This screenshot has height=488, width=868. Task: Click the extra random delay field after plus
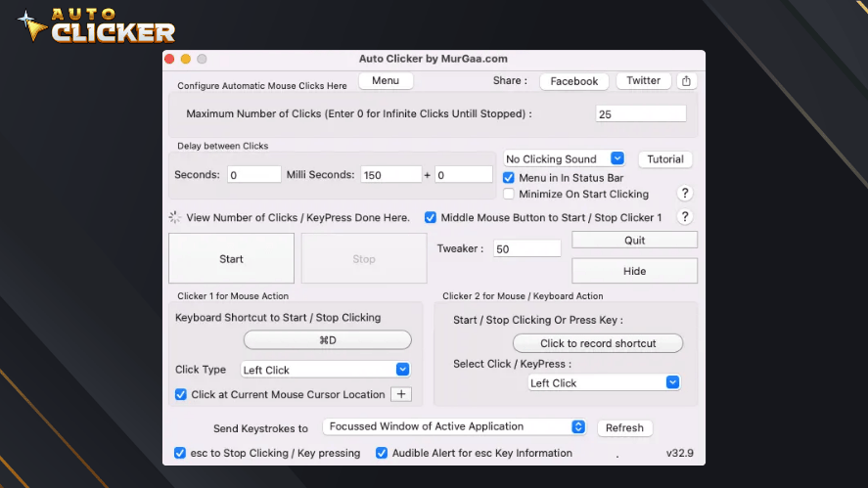pos(463,175)
